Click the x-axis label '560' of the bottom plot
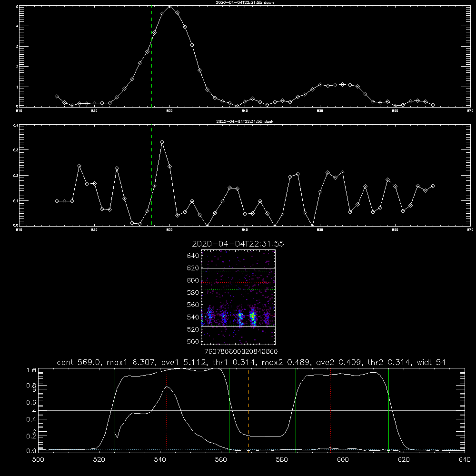Image resolution: width=476 pixels, height=476 pixels. pos(221,460)
